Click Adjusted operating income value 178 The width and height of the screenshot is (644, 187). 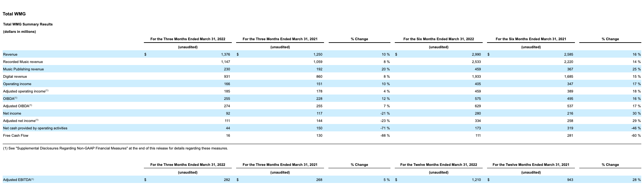(x=319, y=91)
